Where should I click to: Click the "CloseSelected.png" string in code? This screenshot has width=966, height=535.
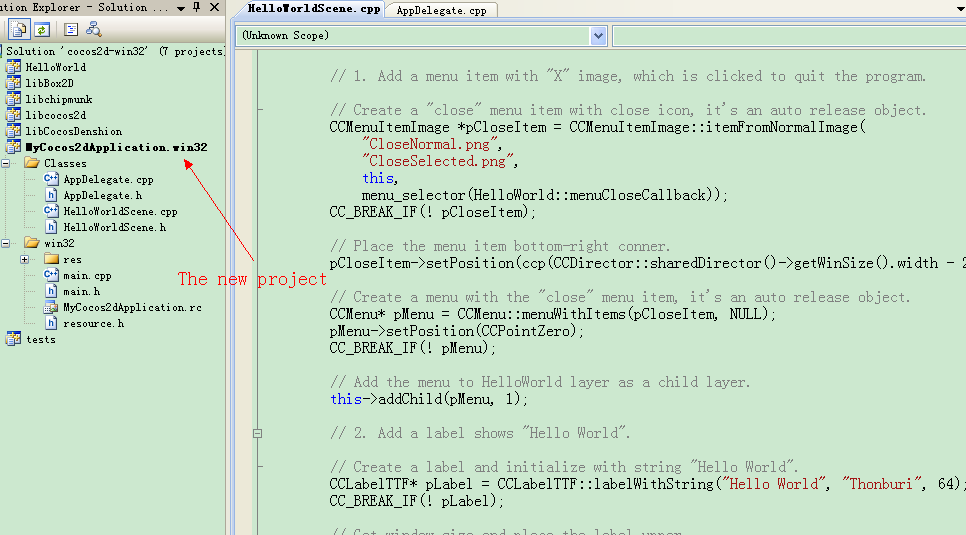(x=438, y=161)
